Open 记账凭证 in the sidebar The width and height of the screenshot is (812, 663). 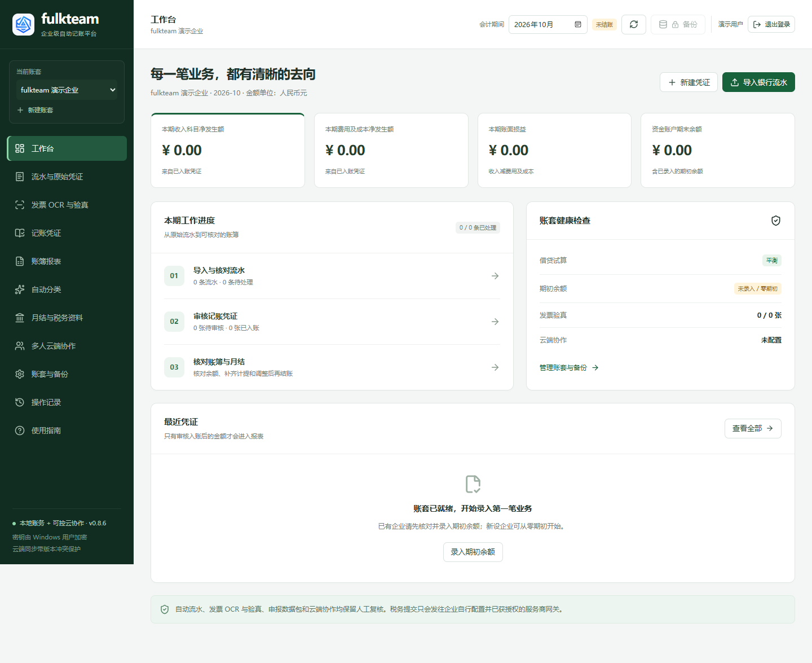[67, 233]
